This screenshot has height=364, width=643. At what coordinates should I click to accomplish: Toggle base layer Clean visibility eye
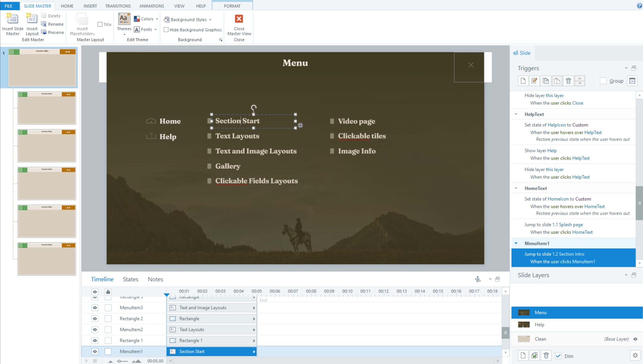pos(635,339)
